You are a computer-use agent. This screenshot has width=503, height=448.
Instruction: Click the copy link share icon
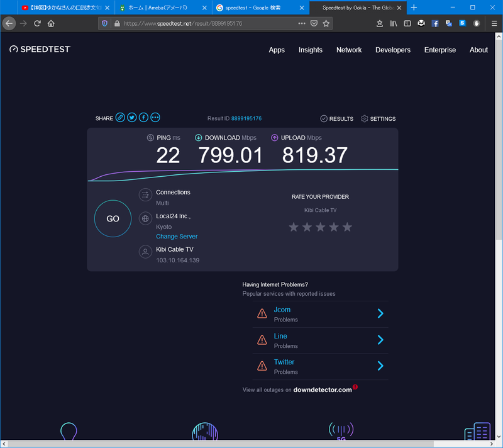120,118
